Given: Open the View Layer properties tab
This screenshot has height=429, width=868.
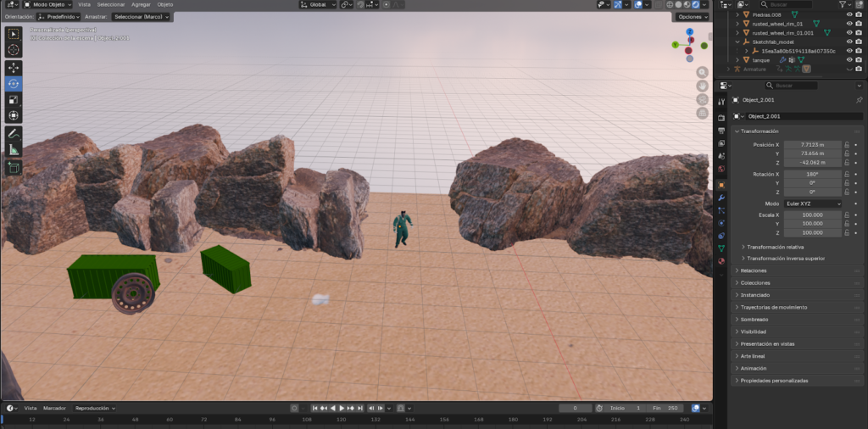Looking at the screenshot, I should [x=721, y=143].
